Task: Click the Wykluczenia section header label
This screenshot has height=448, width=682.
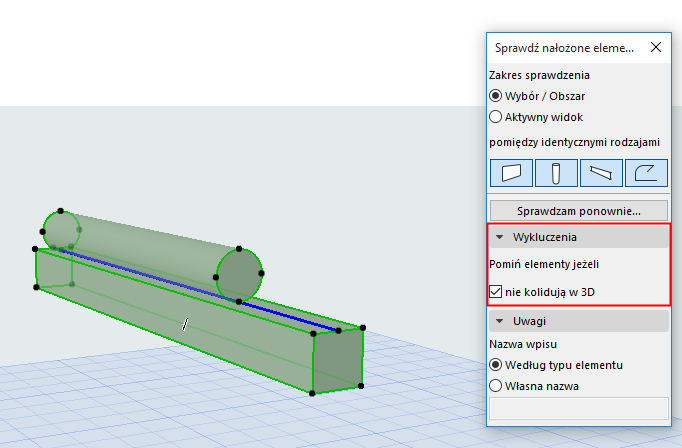Action: (545, 237)
